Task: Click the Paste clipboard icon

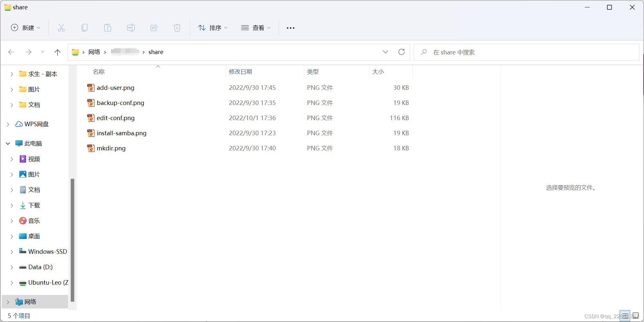Action: [108, 28]
